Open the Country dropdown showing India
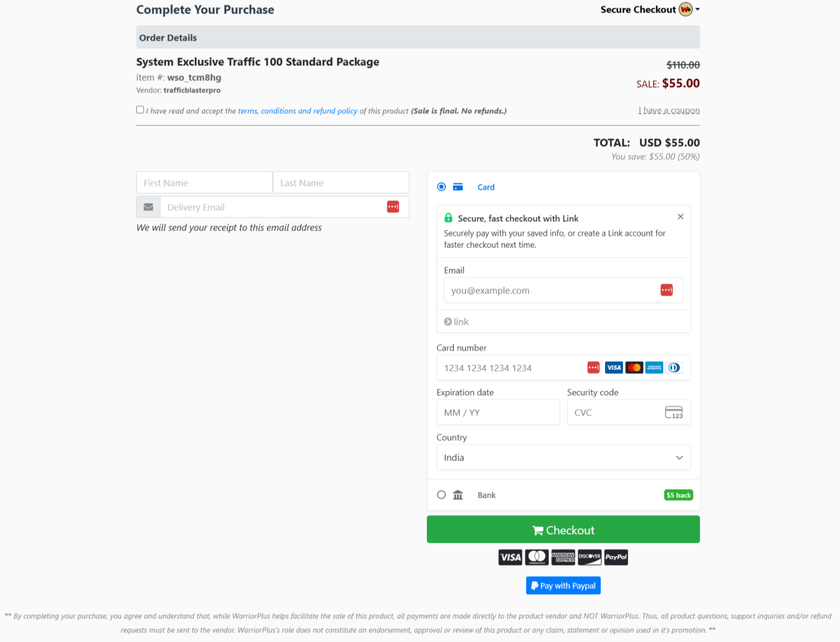Viewport: 840px width, 642px height. (x=563, y=457)
